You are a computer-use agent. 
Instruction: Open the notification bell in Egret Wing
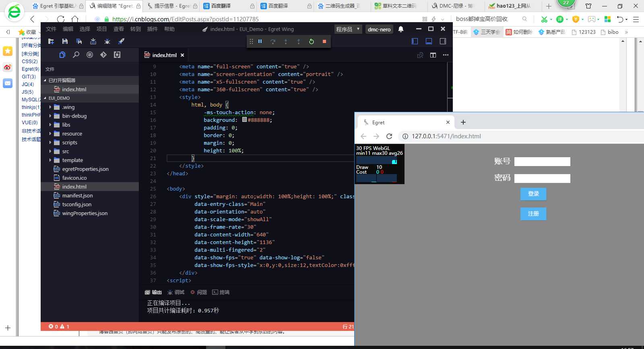click(x=401, y=29)
